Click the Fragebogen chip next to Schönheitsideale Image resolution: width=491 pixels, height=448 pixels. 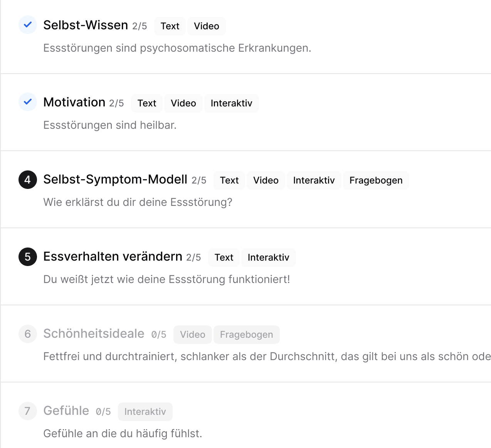[246, 334]
